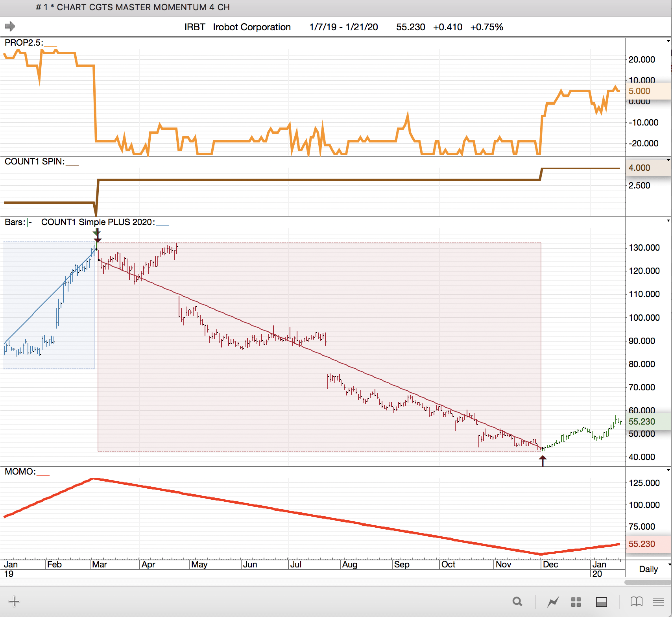
Task: Click the "Jan 20" label on the date axis
Action: 599,569
